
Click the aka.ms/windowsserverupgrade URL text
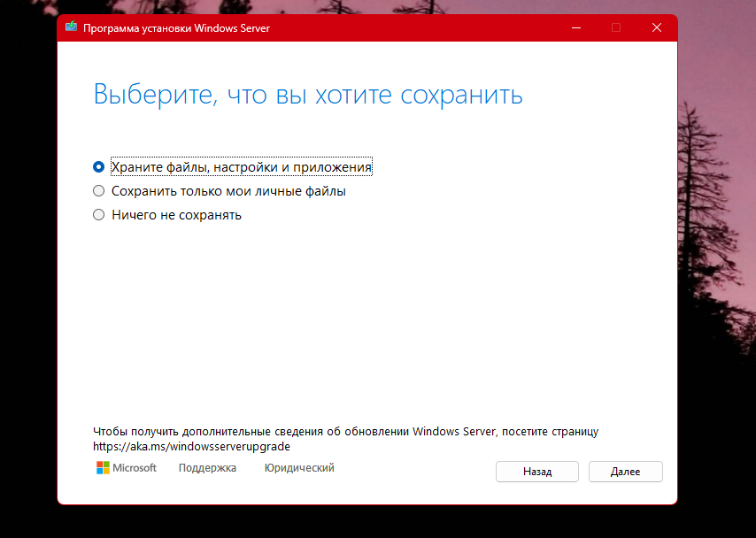[191, 446]
